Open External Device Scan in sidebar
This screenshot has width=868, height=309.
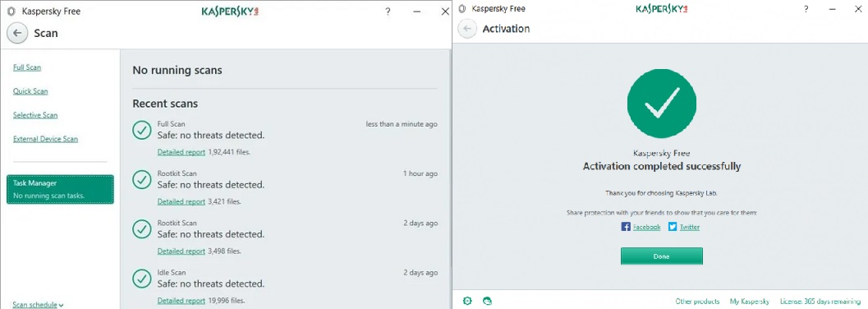(x=45, y=139)
